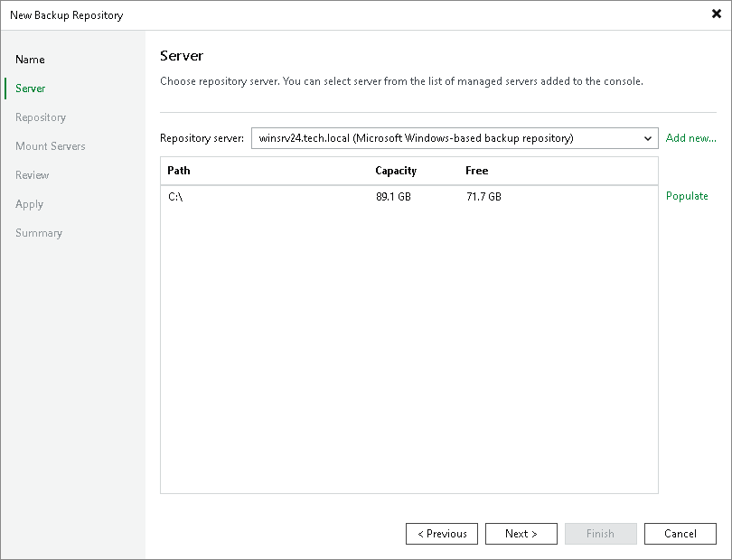732x560 pixels.
Task: Select the Review step
Action: (32, 175)
